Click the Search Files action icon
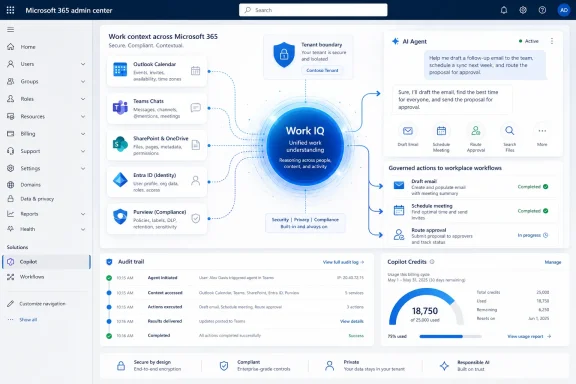The height and width of the screenshot is (384, 576). click(x=510, y=131)
